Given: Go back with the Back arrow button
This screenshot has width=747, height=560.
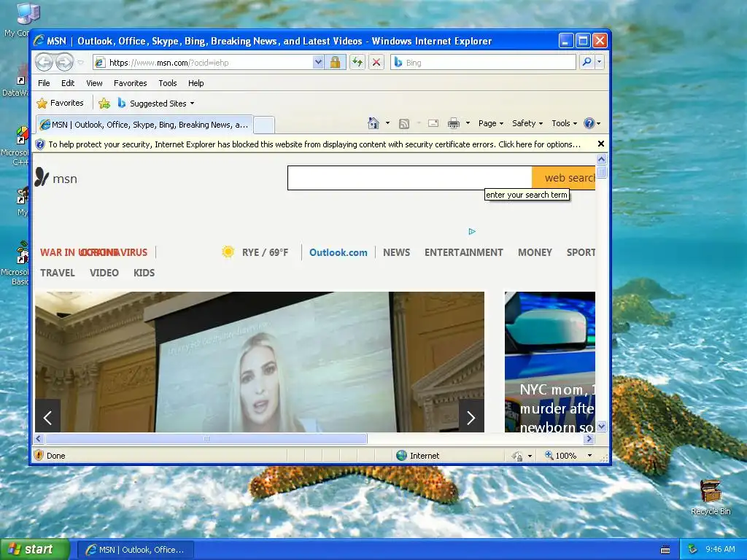Looking at the screenshot, I should [x=44, y=62].
